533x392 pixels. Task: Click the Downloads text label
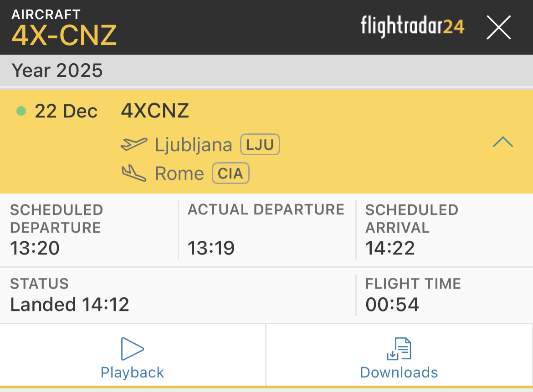(399, 372)
